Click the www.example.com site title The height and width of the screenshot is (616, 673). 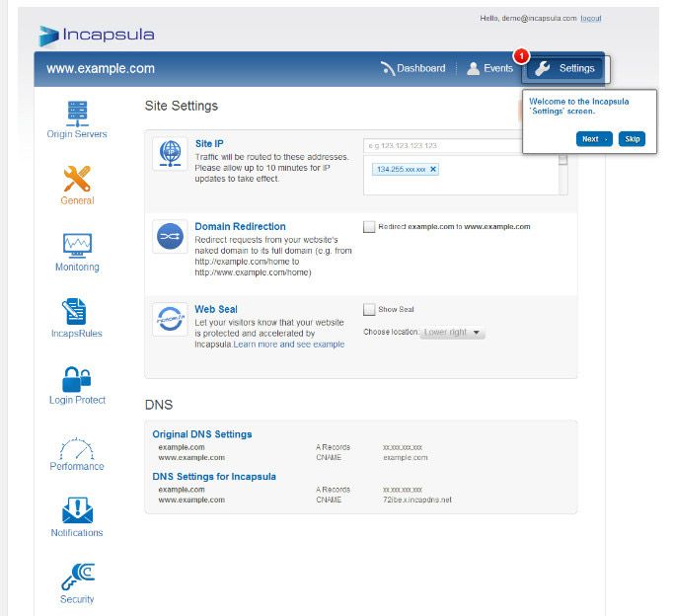[x=101, y=68]
